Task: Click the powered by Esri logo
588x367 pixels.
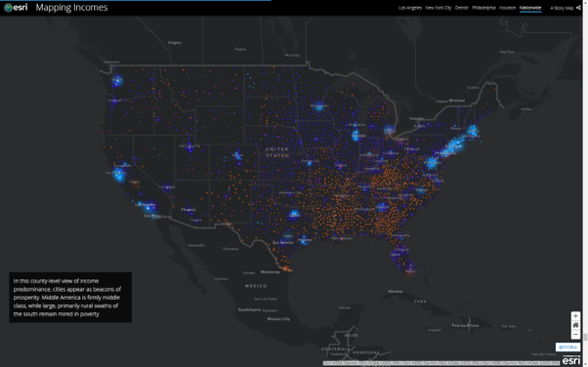Action: [x=570, y=359]
